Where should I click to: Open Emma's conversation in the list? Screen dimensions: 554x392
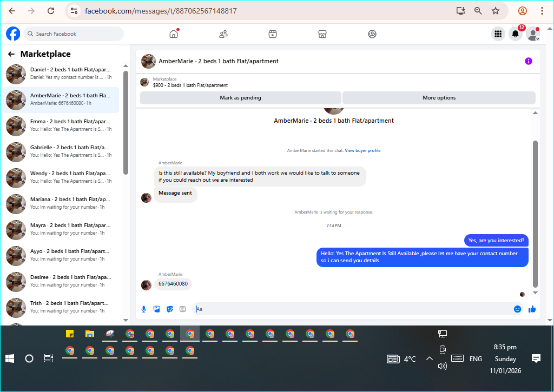61,126
